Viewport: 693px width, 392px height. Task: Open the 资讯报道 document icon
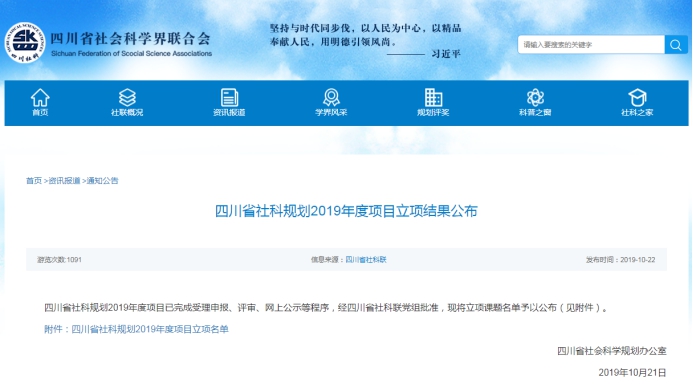pyautogui.click(x=229, y=97)
